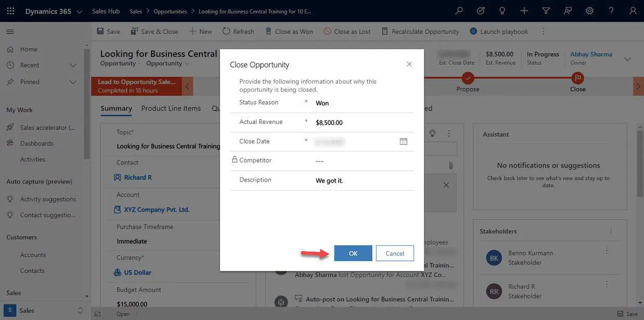
Task: Move to next process stage arrow
Action: point(638,87)
